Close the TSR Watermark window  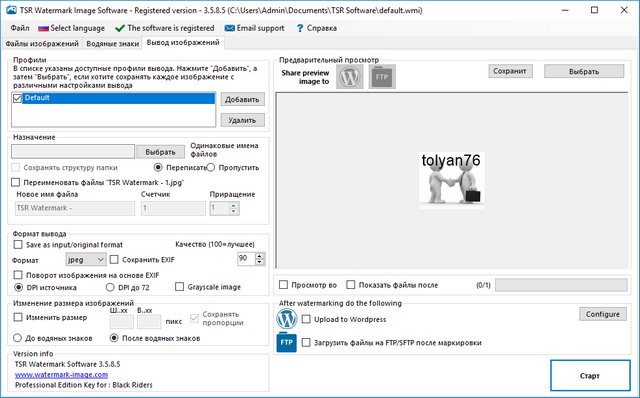(x=624, y=10)
